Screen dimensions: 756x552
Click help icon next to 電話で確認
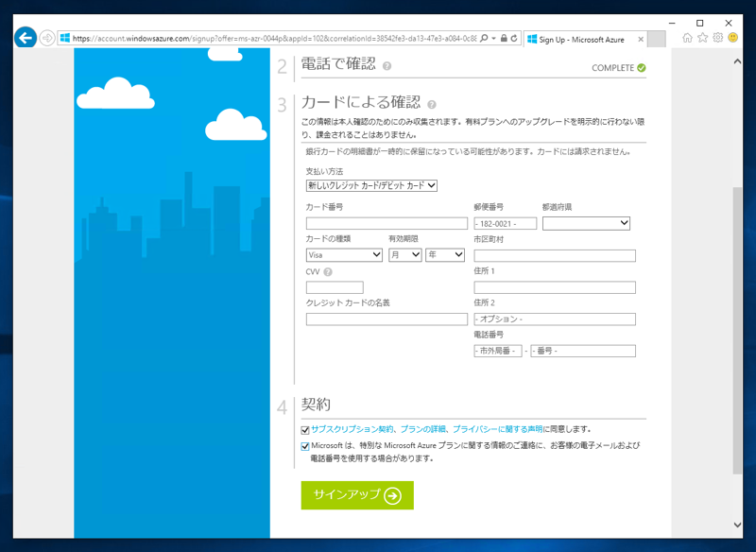coord(387,66)
